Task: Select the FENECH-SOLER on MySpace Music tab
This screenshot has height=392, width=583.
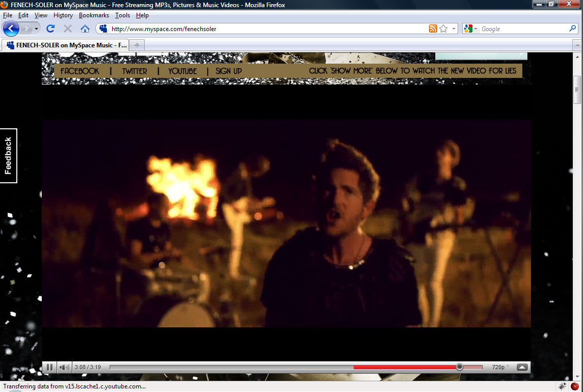Action: pyautogui.click(x=65, y=45)
